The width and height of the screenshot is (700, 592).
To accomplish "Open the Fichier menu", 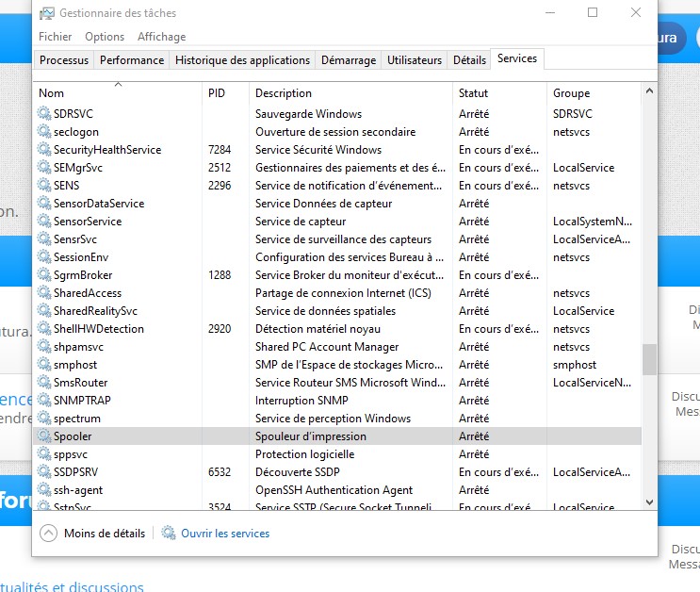I will pos(55,37).
